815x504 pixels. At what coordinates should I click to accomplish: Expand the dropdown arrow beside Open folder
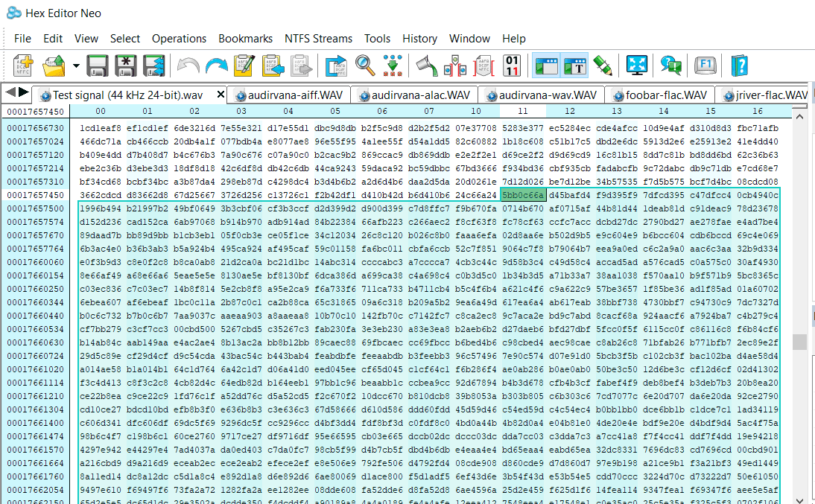(77, 66)
